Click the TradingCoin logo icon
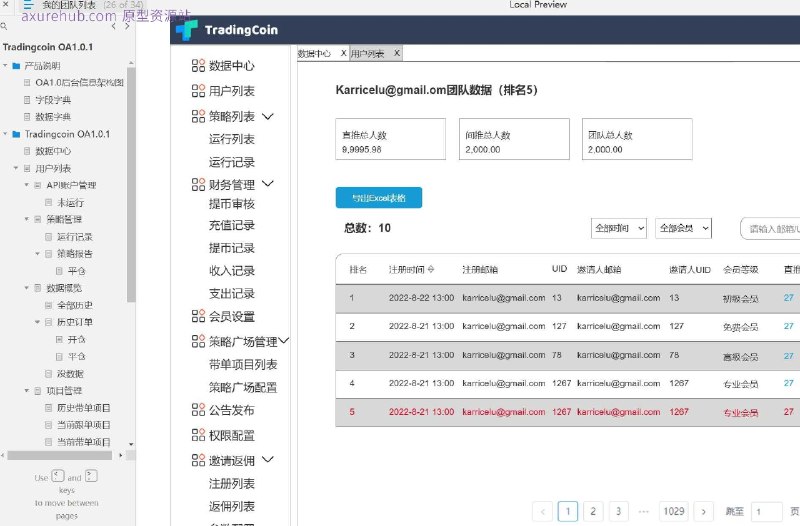Viewport: 800px width, 526px height. 187,30
